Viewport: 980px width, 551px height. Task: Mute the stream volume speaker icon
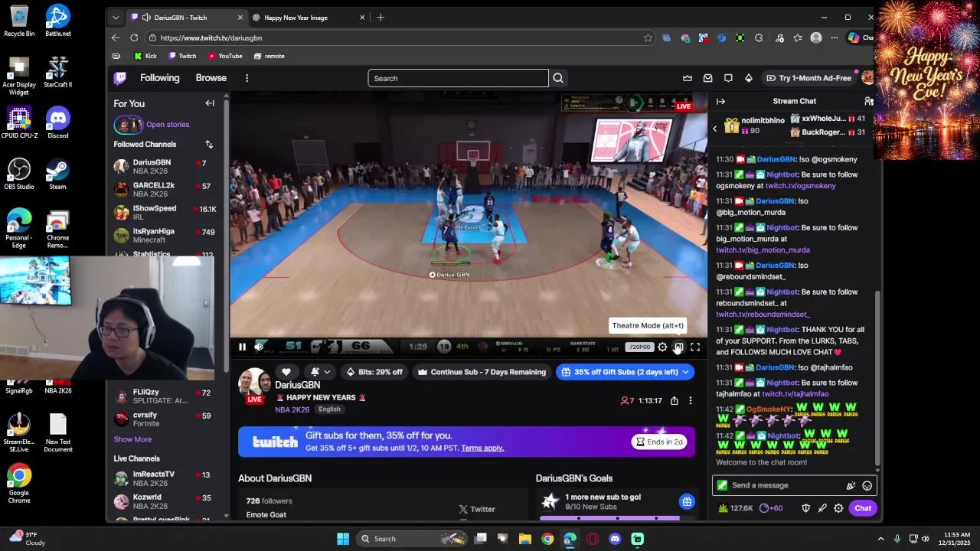[259, 347]
